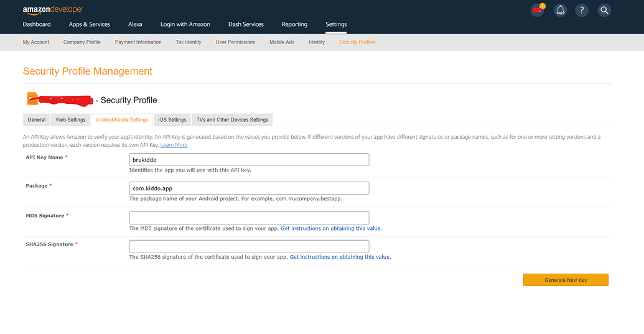Viewport: 644px width, 334px height.
Task: Go to Mobile Ads submenu
Action: 282,42
